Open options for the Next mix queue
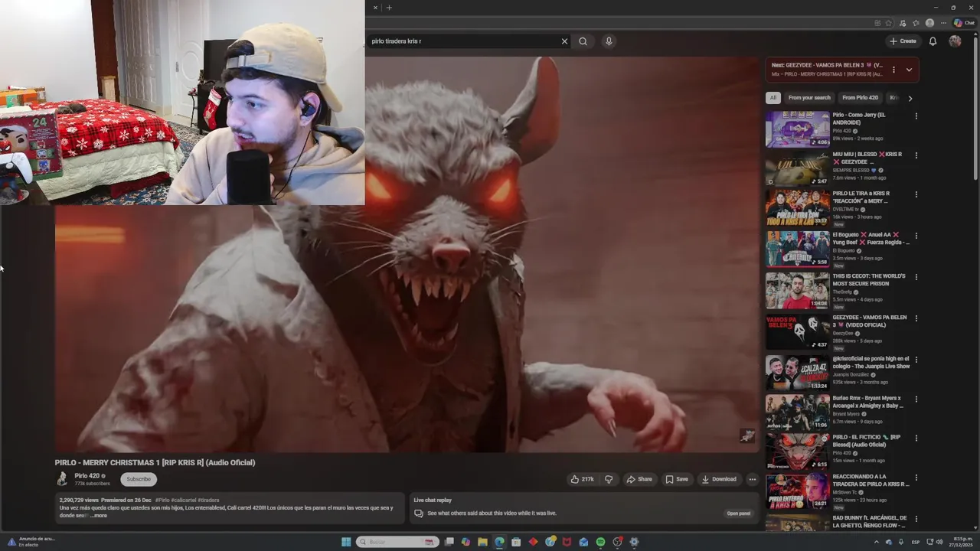The height and width of the screenshot is (551, 980). tap(893, 70)
